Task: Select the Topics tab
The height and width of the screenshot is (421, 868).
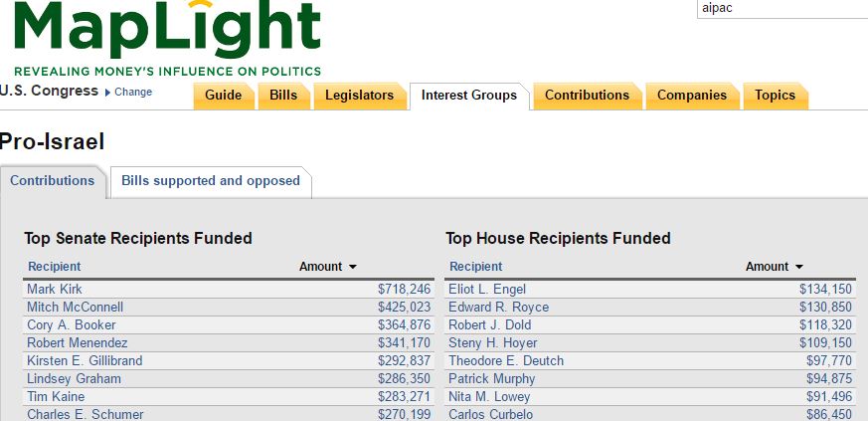Action: 775,96
